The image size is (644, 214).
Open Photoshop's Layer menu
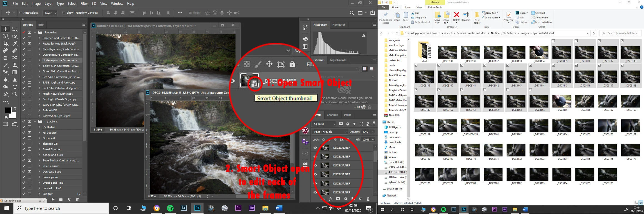pos(49,4)
